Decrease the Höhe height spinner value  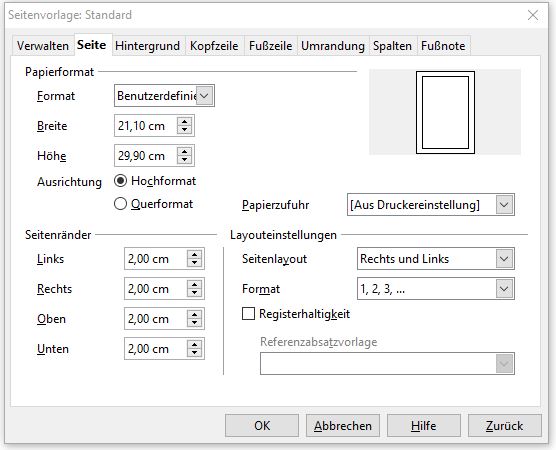click(184, 160)
